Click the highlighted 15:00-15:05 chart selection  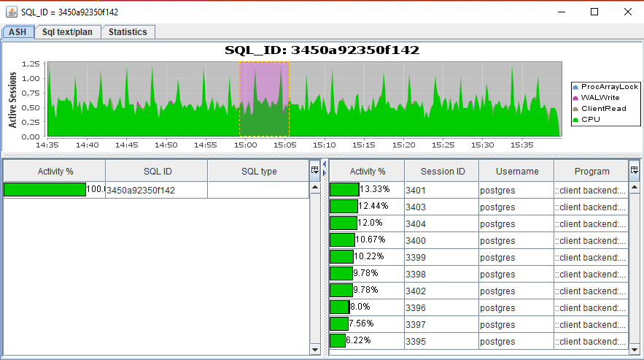tap(264, 99)
